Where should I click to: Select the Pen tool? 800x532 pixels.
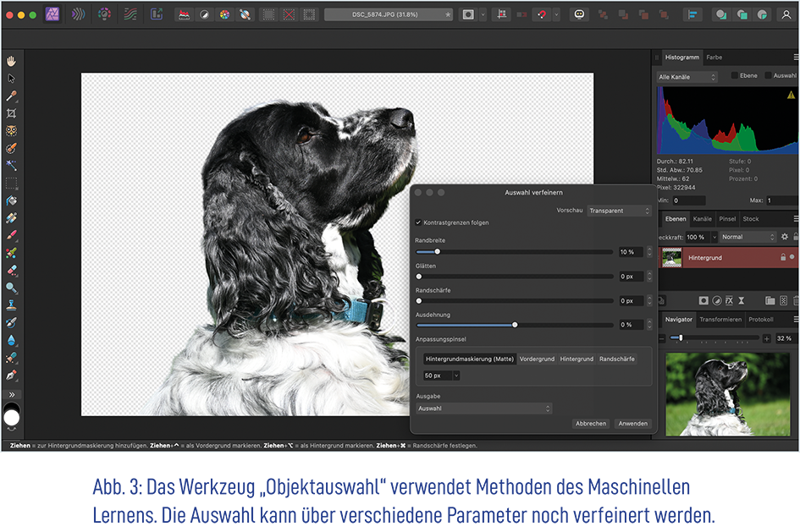click(x=12, y=375)
